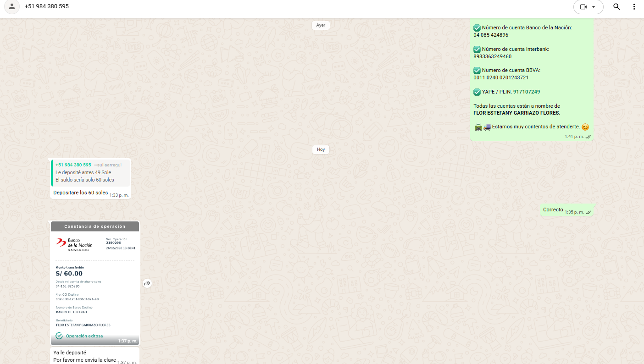Click the green check beside Banco de la Nación
This screenshot has height=364, width=644.
[477, 28]
